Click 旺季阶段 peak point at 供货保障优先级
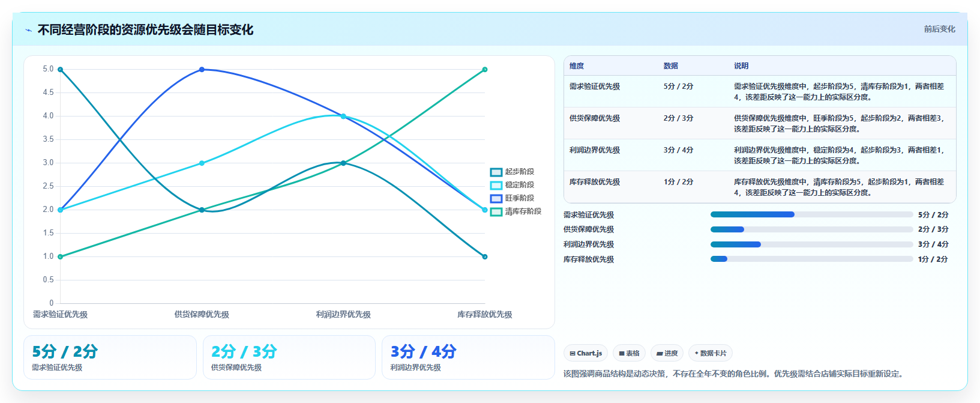 click(202, 70)
